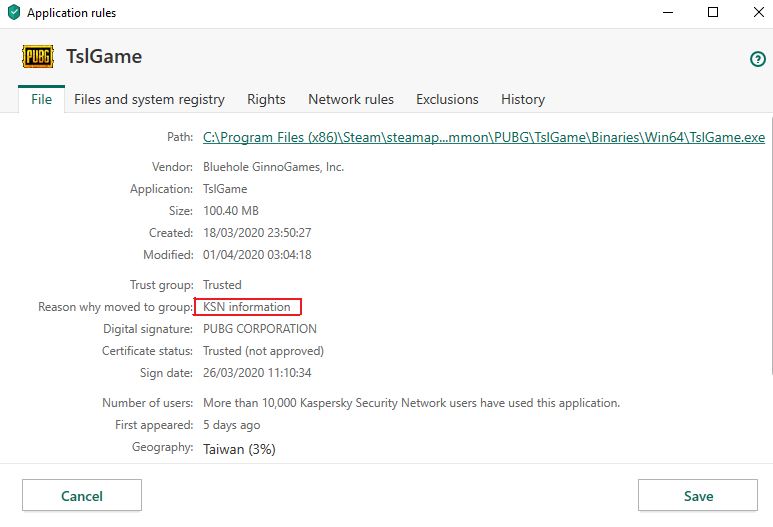Click the PUBG CORPORATION digital signature value
The width and height of the screenshot is (773, 527).
pos(260,329)
